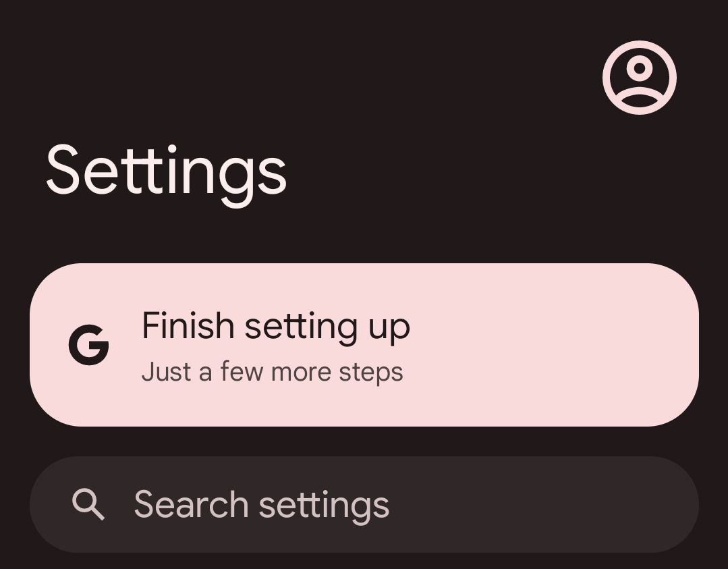Tap the Settings page title
This screenshot has width=728, height=569.
pos(165,171)
